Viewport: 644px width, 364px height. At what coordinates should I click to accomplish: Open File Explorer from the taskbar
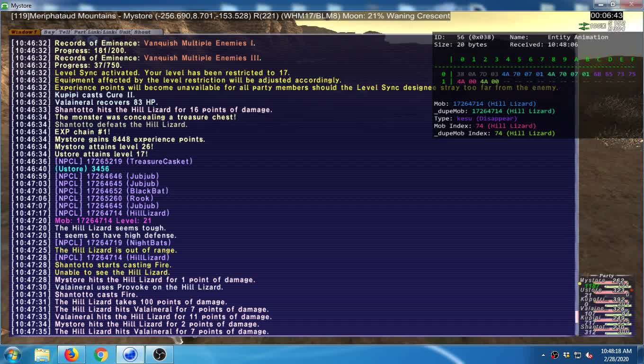pos(42,355)
